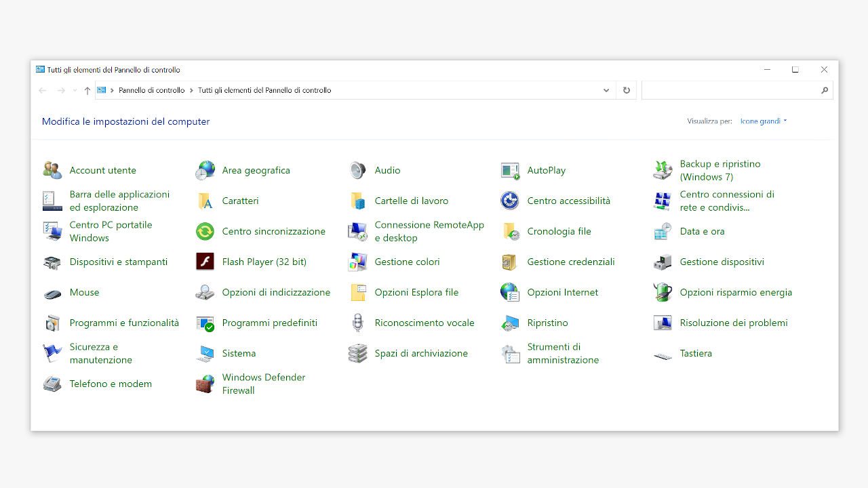868x488 pixels.
Task: Open the Flash Player (32 bit) icon
Action: [205, 262]
